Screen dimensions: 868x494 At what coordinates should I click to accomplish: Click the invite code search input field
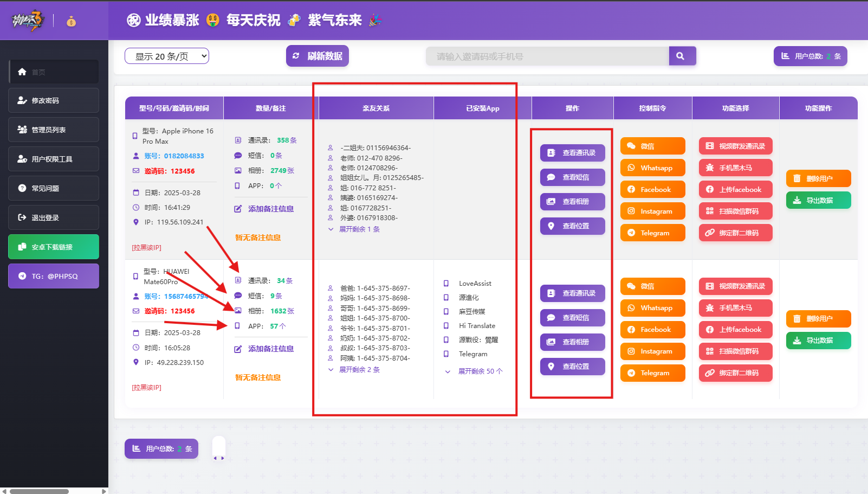coord(547,55)
